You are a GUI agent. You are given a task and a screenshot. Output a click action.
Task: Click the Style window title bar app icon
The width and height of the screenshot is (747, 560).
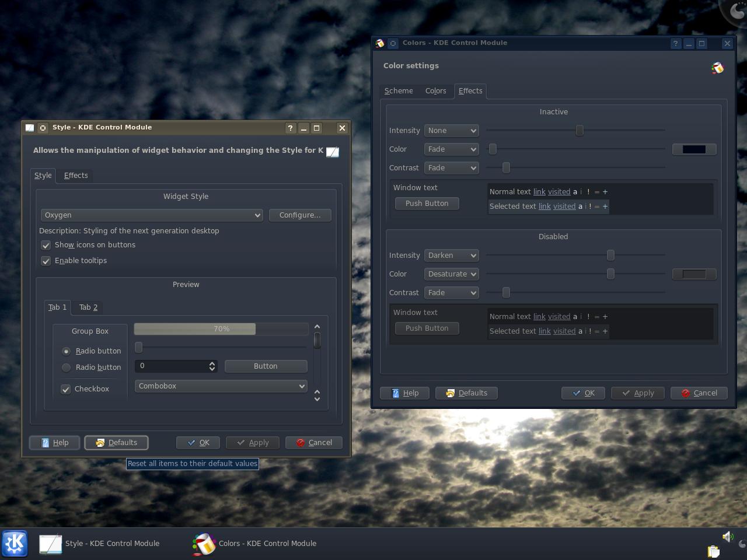[30, 128]
